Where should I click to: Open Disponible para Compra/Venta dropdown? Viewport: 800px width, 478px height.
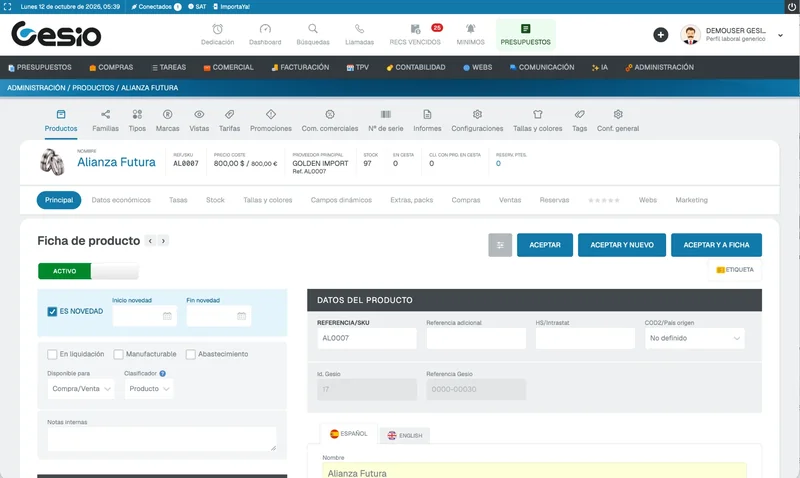(x=81, y=389)
